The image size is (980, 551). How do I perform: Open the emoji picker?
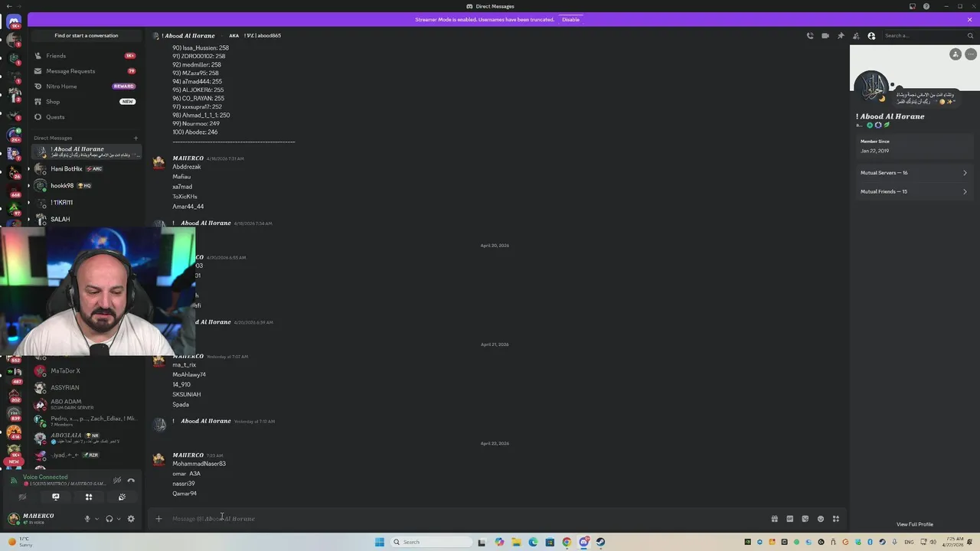click(x=820, y=519)
